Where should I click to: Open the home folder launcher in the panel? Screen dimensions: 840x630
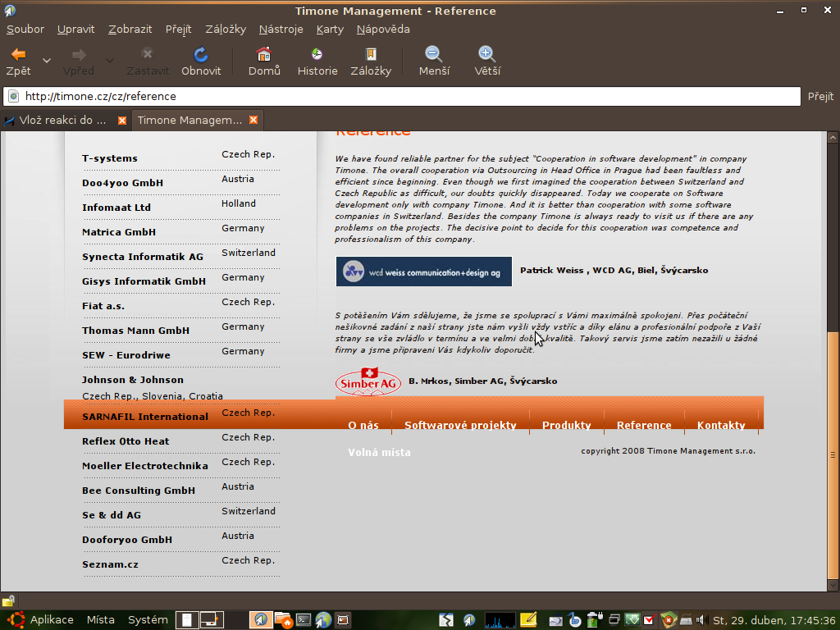pos(283,620)
